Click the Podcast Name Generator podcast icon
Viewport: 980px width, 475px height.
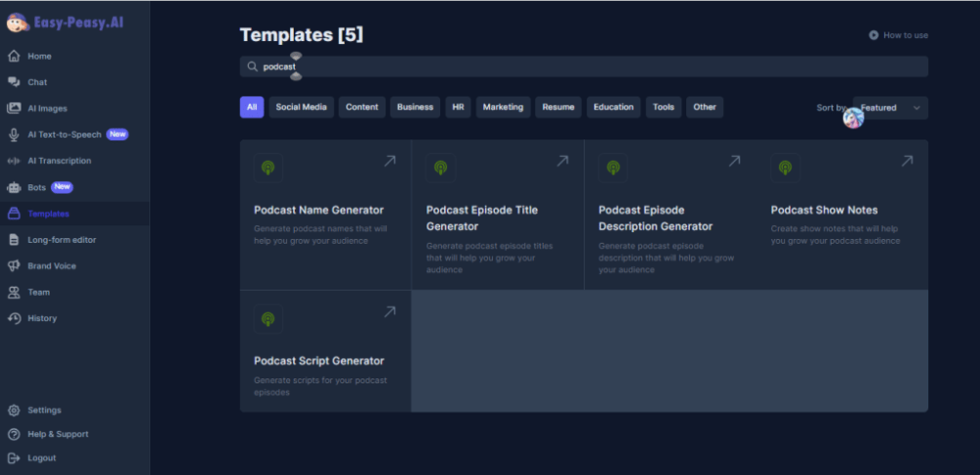pyautogui.click(x=268, y=167)
